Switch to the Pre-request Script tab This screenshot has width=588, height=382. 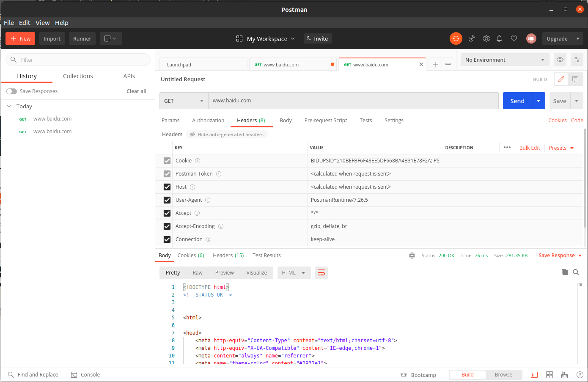pos(326,121)
